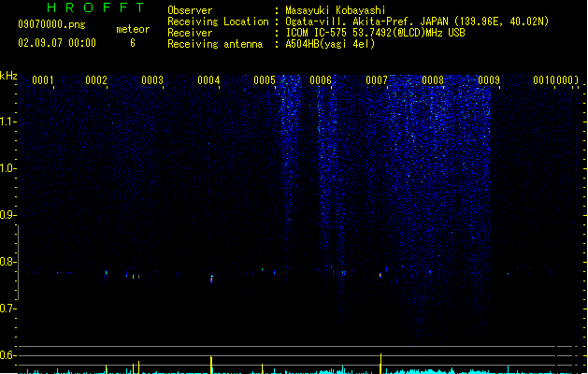Click the Observer label
This screenshot has width=588, height=374.
[190, 10]
